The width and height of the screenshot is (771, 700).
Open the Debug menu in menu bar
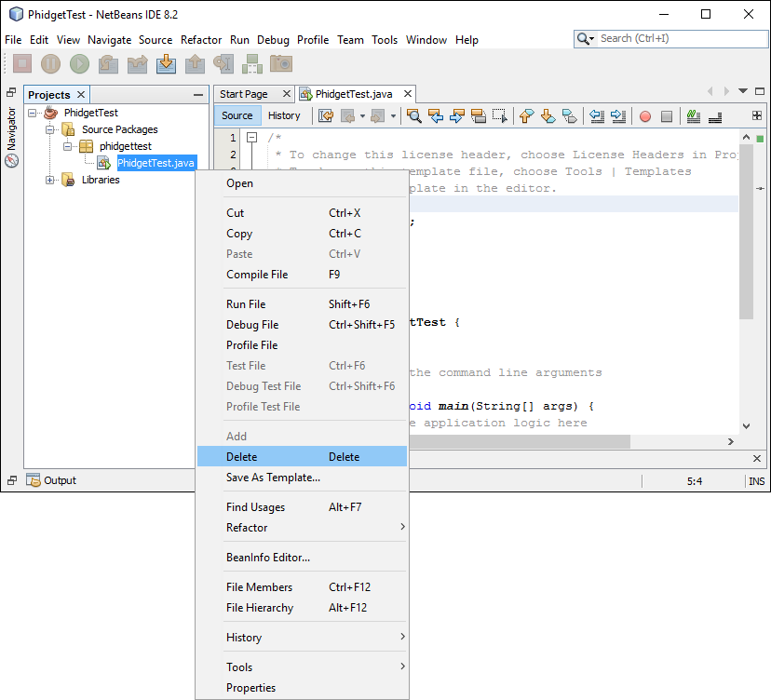(x=273, y=40)
